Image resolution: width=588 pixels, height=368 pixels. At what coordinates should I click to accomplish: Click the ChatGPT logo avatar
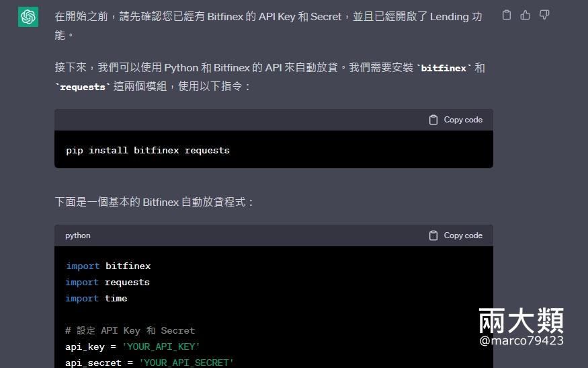(x=28, y=17)
